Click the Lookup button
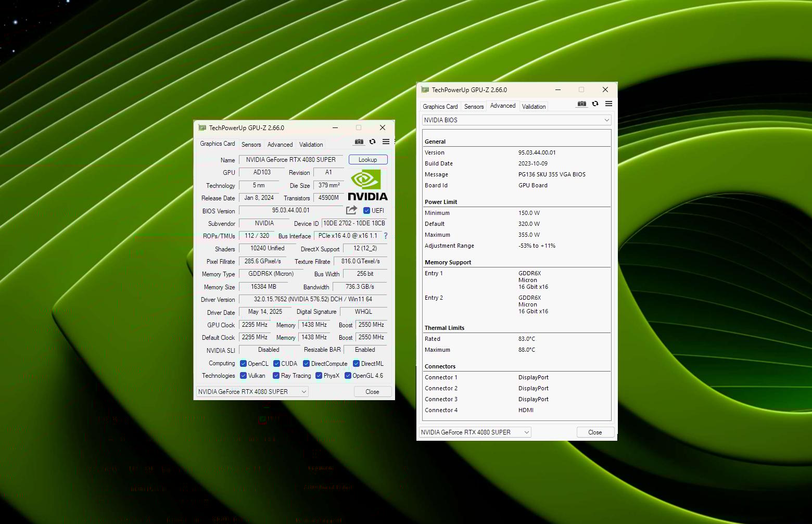The height and width of the screenshot is (524, 812). [x=367, y=159]
